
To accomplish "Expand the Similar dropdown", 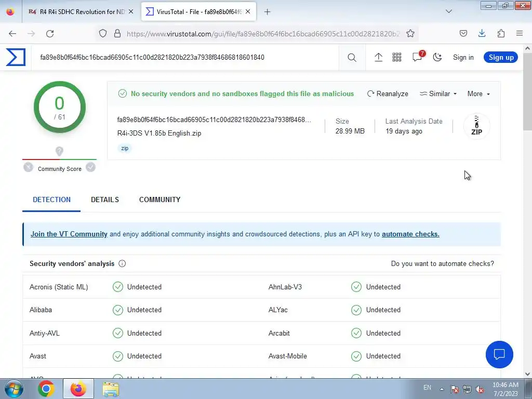I will pos(438,94).
